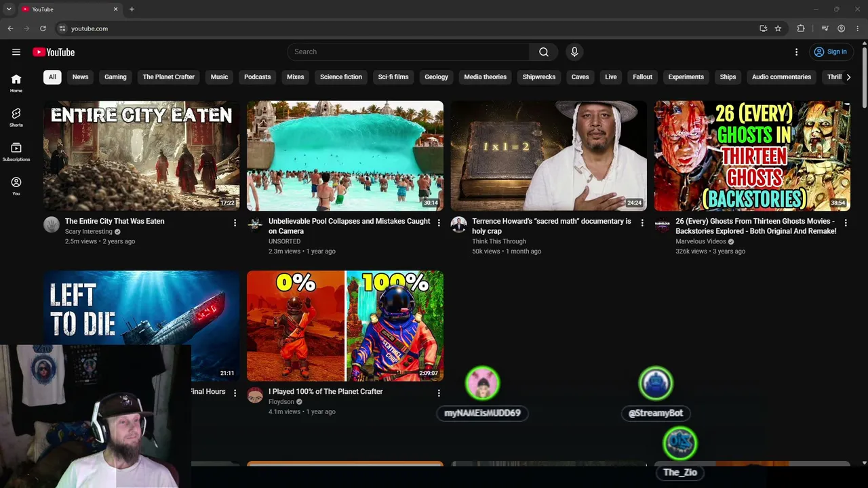Click the Sign in button

(x=831, y=52)
